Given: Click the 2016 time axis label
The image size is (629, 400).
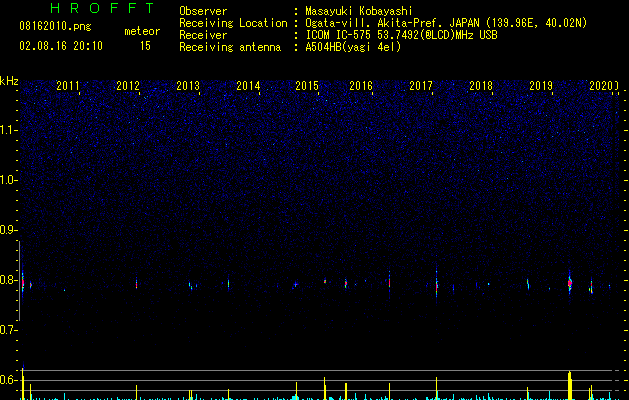Looking at the screenshot, I should click(x=361, y=86).
